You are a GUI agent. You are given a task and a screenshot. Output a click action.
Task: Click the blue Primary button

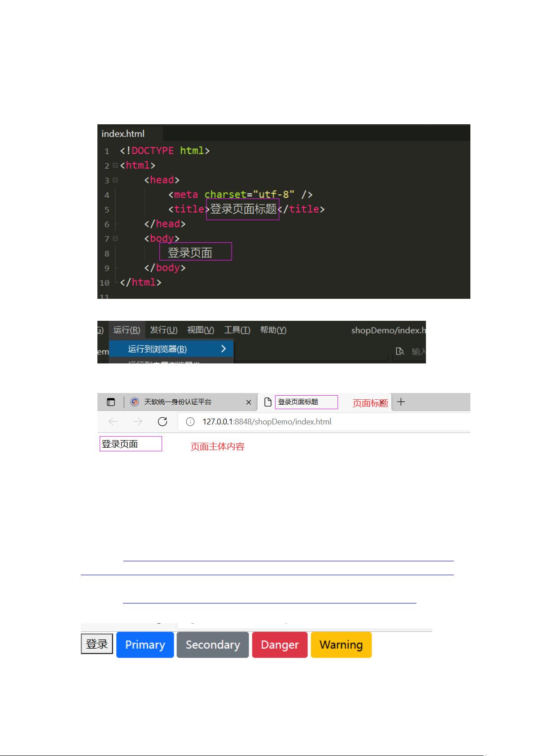pos(145,645)
